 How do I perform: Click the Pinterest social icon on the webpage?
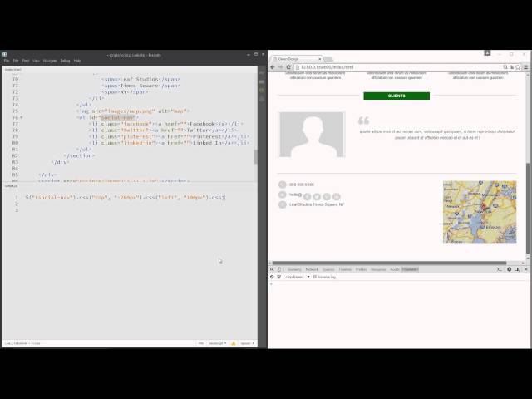tap(327, 197)
